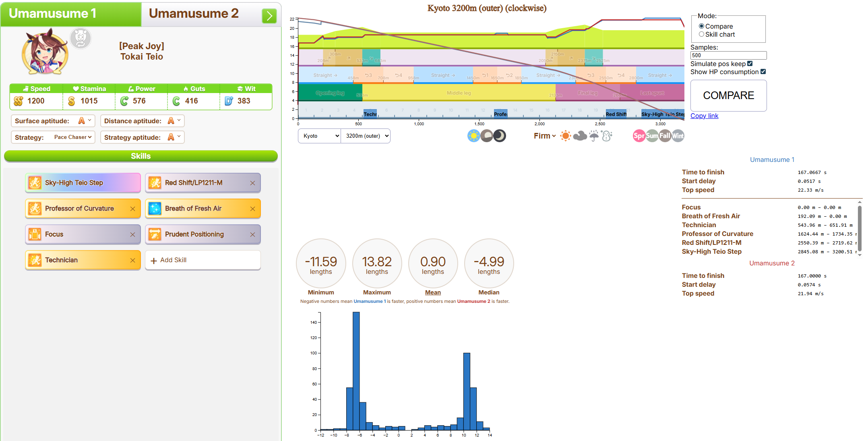Screen dimensions: 868x441
Task: Click Median lengths circle
Action: [x=489, y=263]
